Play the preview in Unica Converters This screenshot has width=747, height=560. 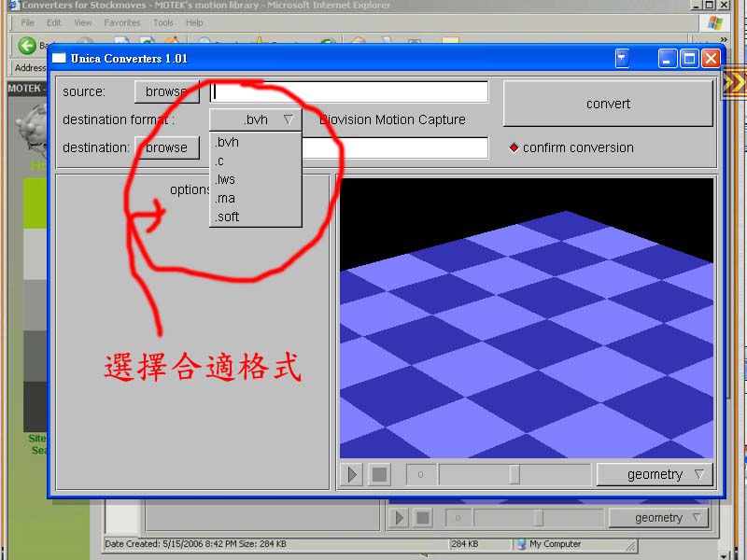click(352, 474)
